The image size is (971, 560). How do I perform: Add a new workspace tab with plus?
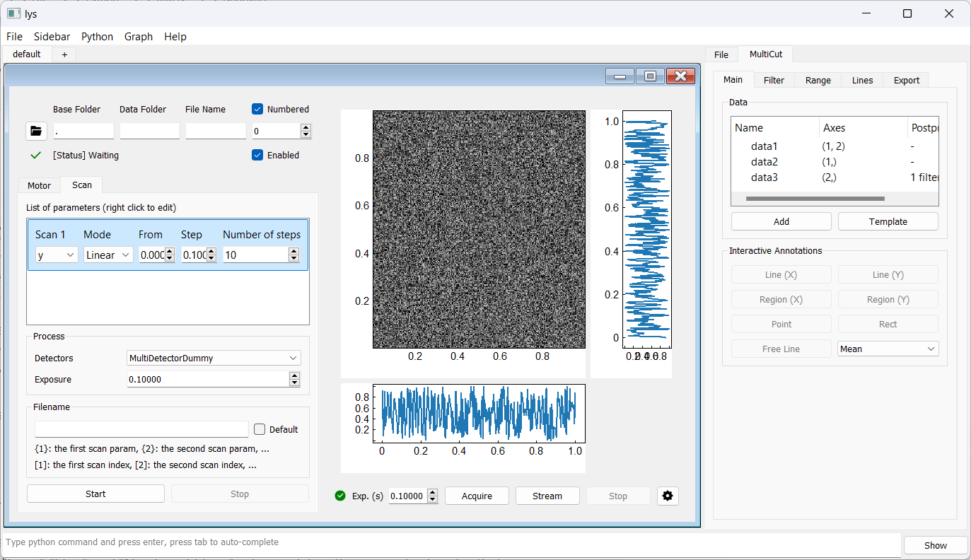click(64, 54)
